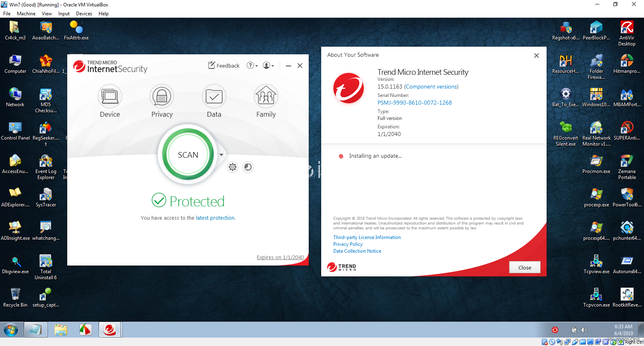Viewport: 644px width, 346px height.
Task: Click the Expires on 1/1/2040 link
Action: coord(280,257)
